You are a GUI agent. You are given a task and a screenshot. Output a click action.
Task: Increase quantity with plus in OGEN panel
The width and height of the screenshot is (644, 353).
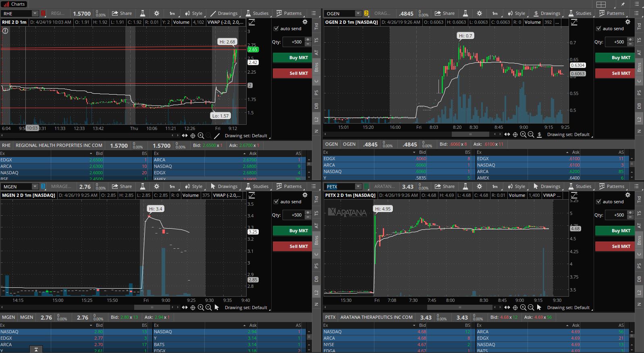coord(630,39)
